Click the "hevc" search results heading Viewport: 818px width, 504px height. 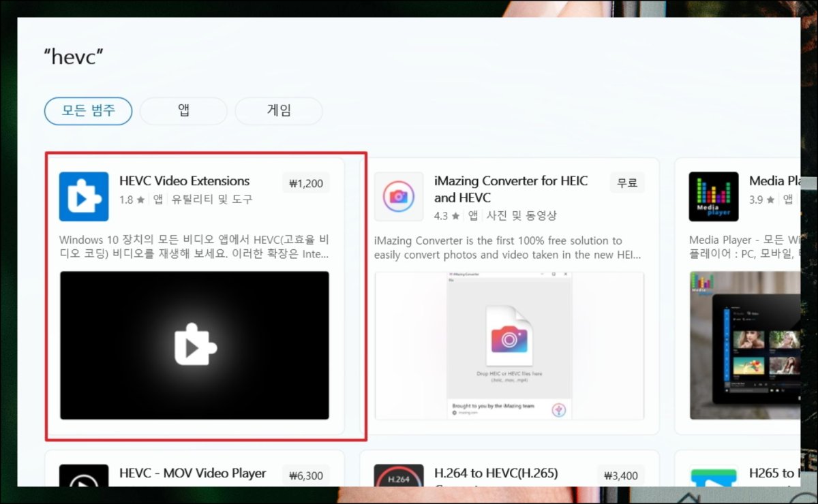click(x=72, y=57)
